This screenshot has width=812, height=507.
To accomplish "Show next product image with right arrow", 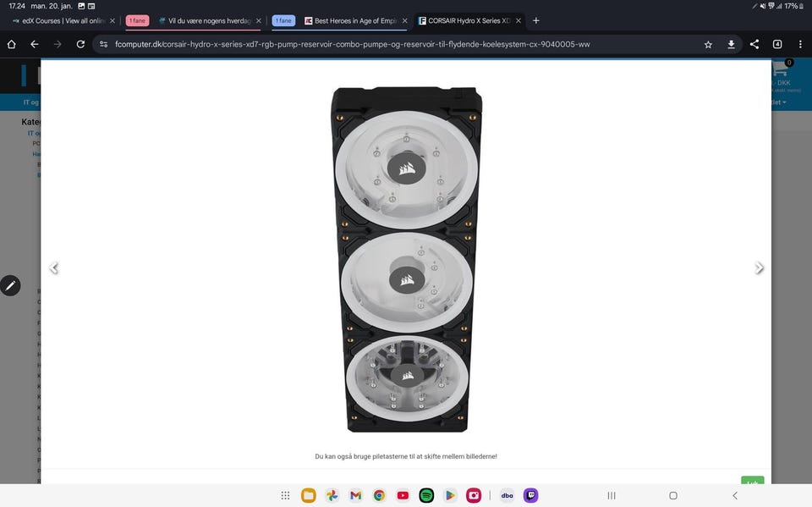I will (x=760, y=268).
